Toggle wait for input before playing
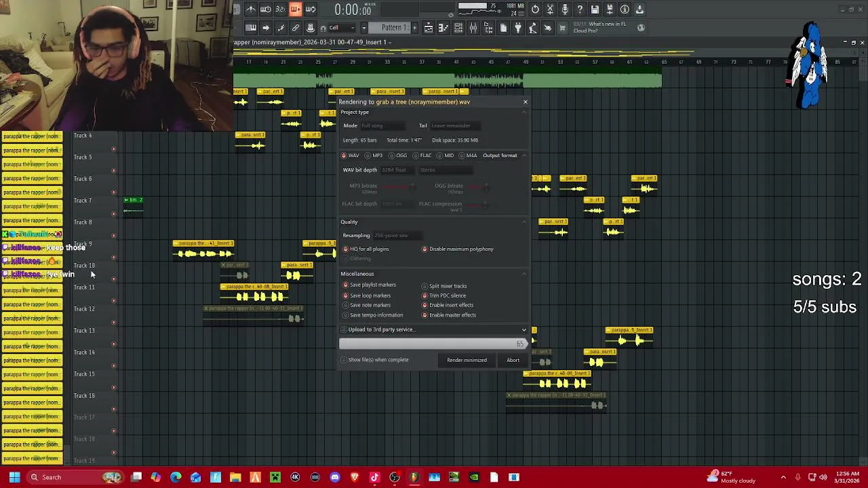The height and width of the screenshot is (488, 868). coord(265,9)
